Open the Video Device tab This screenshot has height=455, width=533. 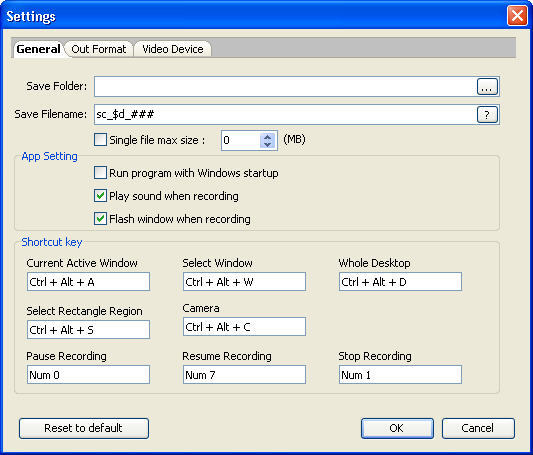click(173, 49)
